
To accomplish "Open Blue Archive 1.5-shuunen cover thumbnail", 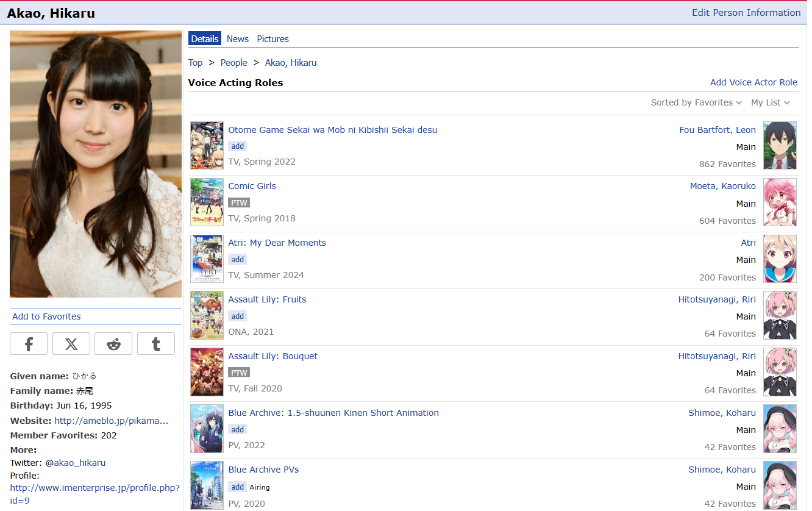I will pos(207,429).
